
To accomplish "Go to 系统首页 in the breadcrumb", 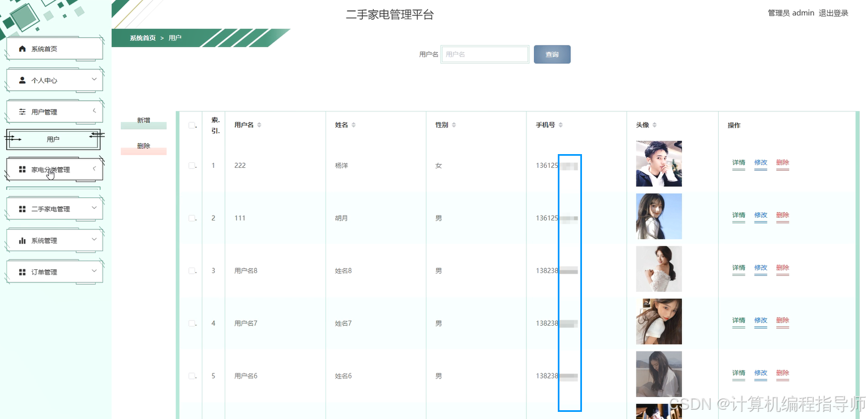I will [x=143, y=38].
